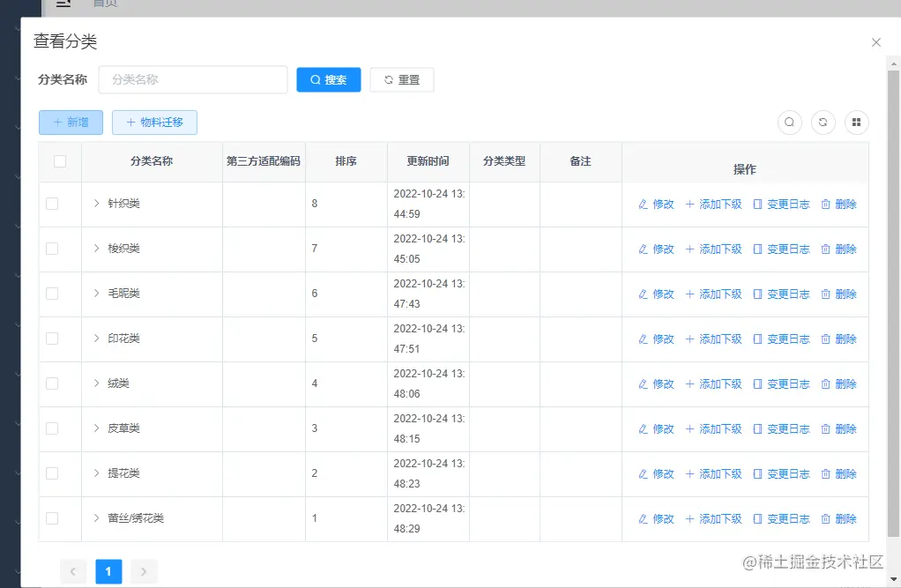Check the 提花类 row checkbox
Screen dimensions: 901x588
coord(52,473)
